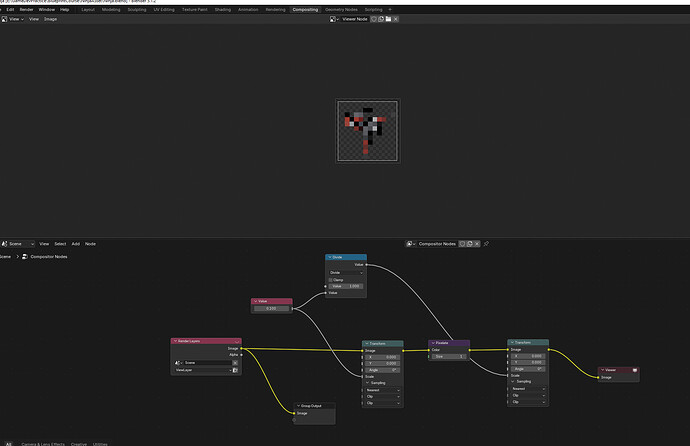Open the Window menu
This screenshot has width=690, height=446.
(x=47, y=9)
